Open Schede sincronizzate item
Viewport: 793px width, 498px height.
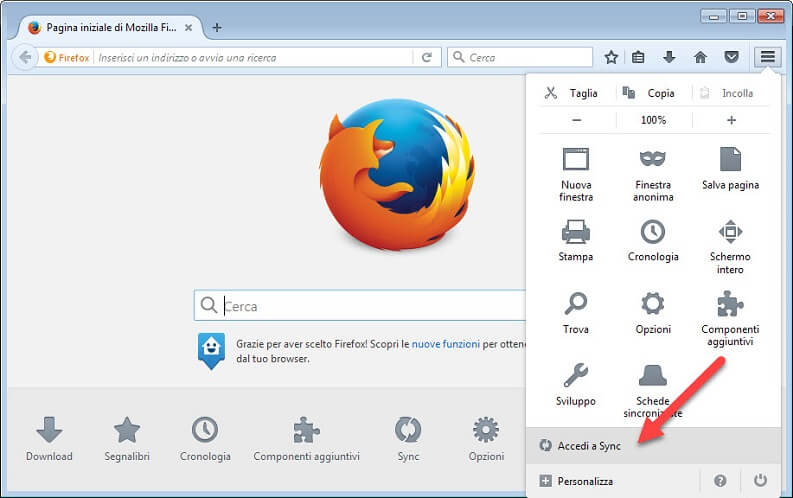(653, 390)
